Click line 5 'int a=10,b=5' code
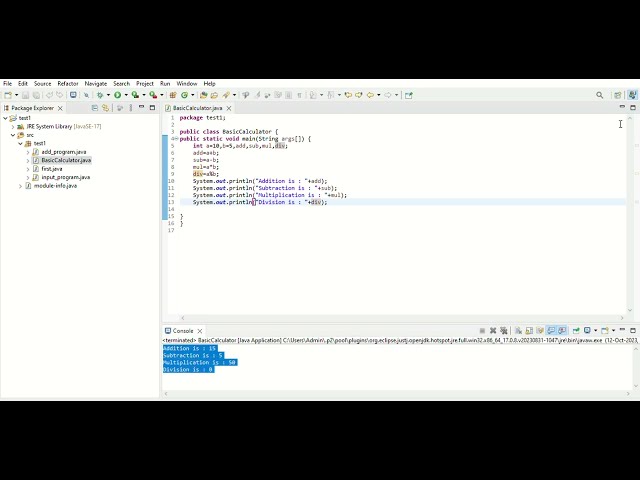This screenshot has height=480, width=640. pos(240,146)
